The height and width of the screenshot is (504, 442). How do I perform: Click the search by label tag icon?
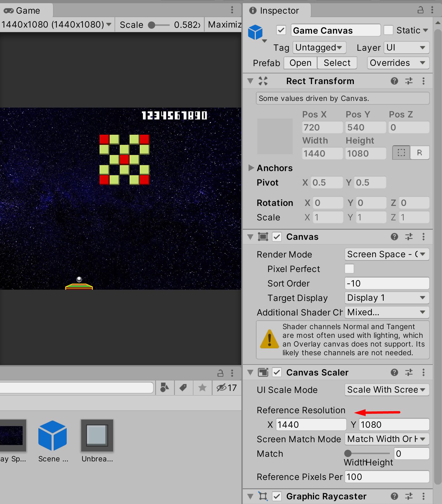point(183,388)
